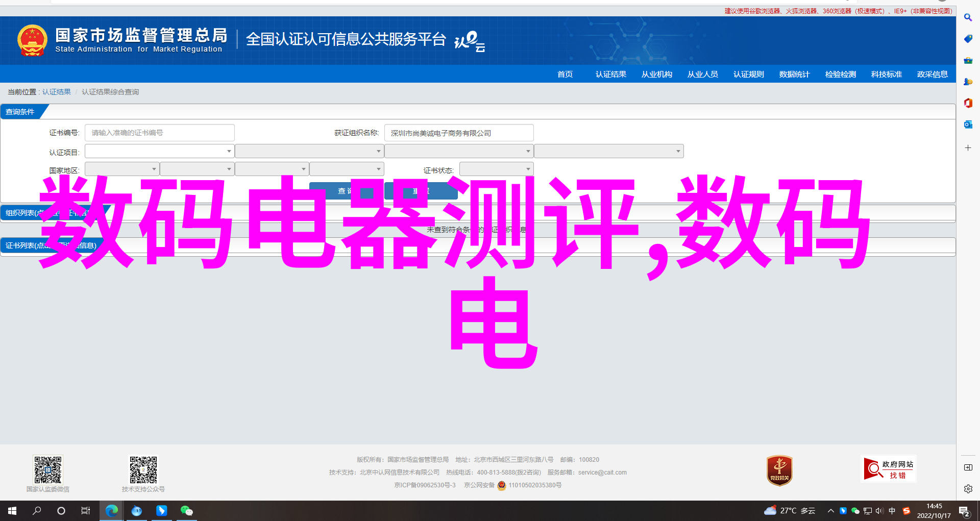Screen dimensions: 980x521
Task: Show hidden system tray icons
Action: (830, 511)
